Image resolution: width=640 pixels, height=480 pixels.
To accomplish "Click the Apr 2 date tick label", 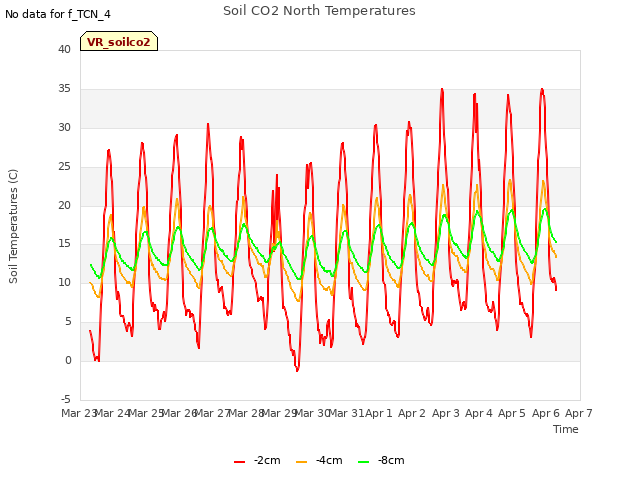I will (x=412, y=413).
